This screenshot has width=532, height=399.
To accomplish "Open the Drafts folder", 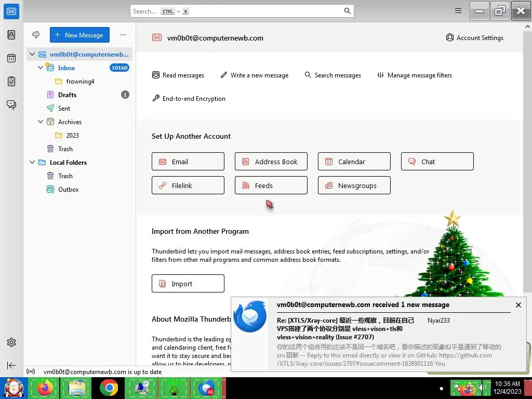I will (79, 95).
